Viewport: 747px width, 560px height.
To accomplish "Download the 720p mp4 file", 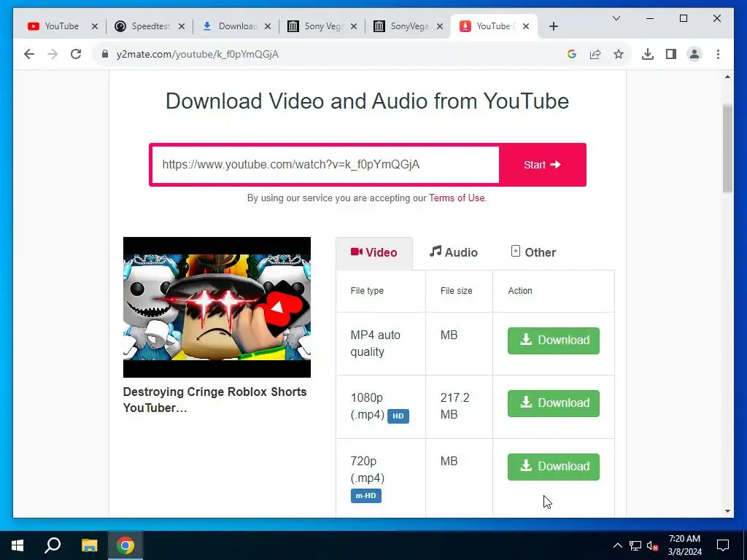I will pyautogui.click(x=553, y=467).
